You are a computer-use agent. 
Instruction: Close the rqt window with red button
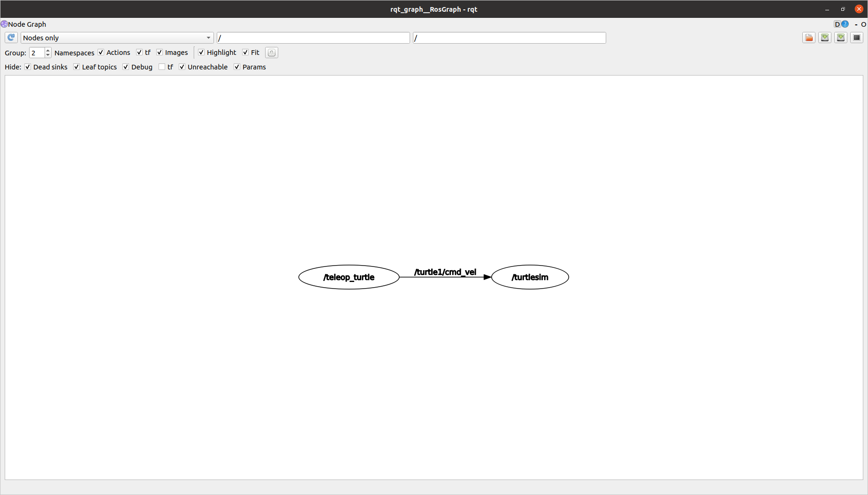pos(859,9)
